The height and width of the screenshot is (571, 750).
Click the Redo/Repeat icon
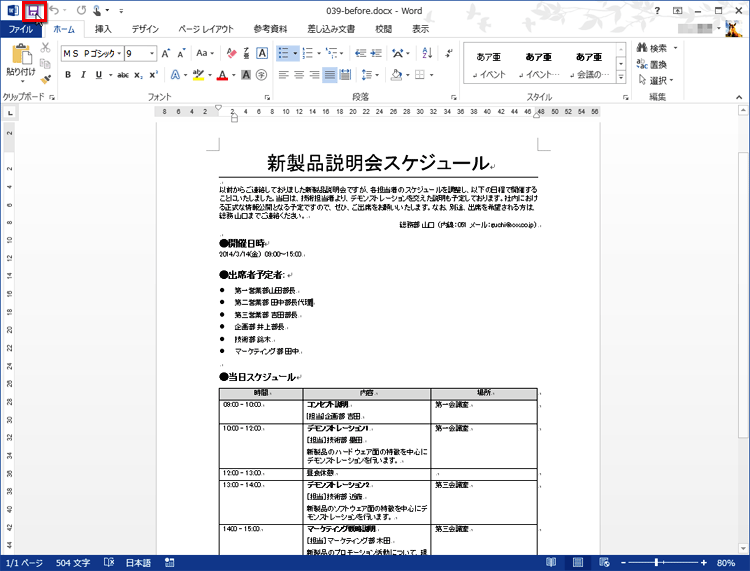pos(81,11)
